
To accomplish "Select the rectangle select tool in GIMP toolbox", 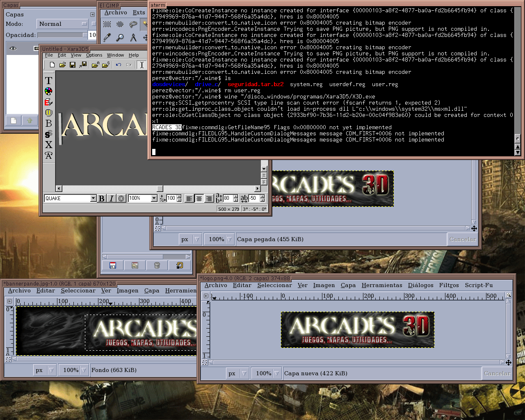I will tap(107, 24).
